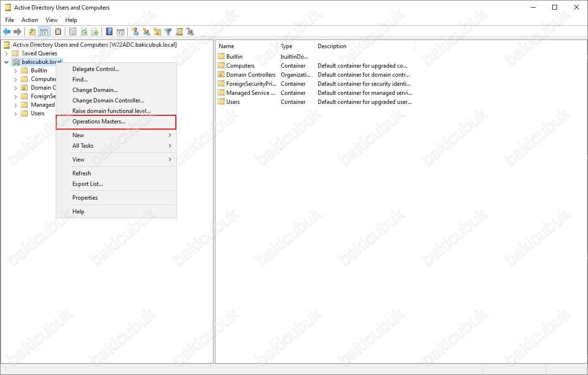This screenshot has width=588, height=375.
Task: Select the root Active Directory Users and Computers node
Action: coord(94,45)
